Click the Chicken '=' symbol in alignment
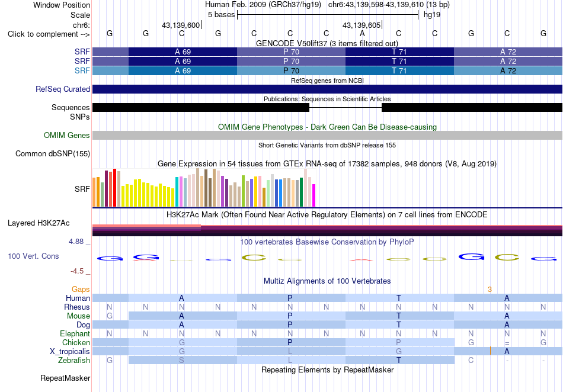The image size is (563, 392). pyautogui.click(x=507, y=343)
